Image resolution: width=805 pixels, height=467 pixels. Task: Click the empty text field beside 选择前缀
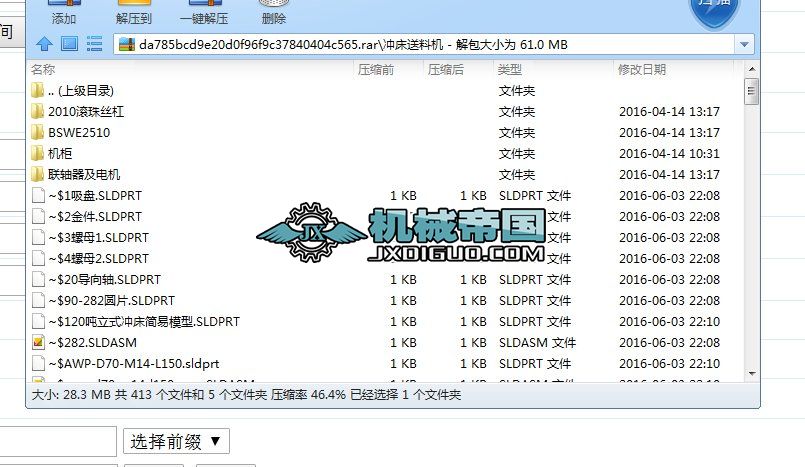tap(58, 441)
